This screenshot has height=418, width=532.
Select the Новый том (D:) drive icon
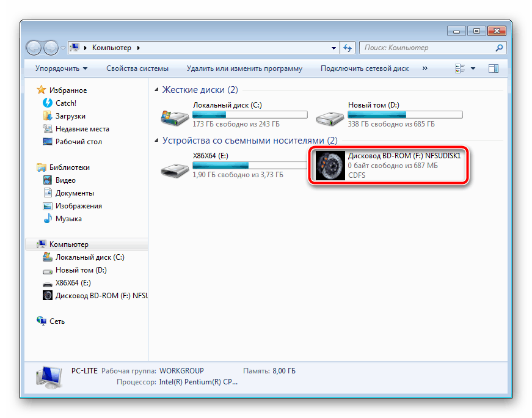point(330,114)
